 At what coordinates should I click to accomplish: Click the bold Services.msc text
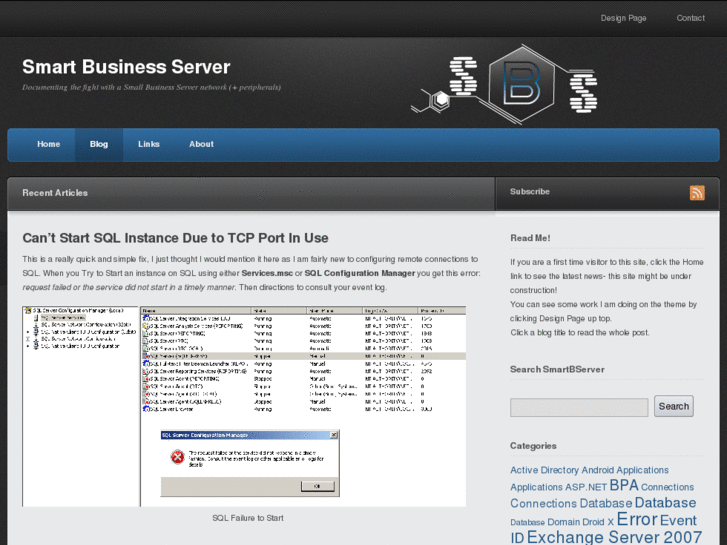pyautogui.click(x=267, y=273)
